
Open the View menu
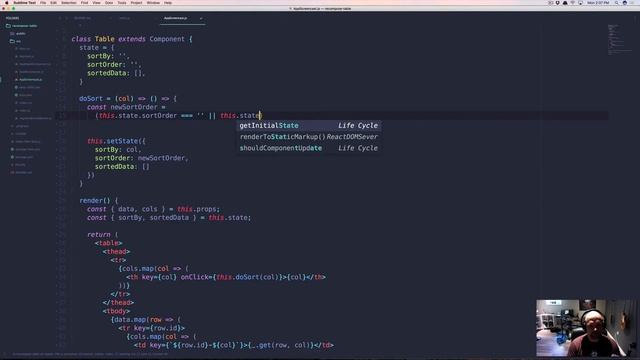point(96,2)
